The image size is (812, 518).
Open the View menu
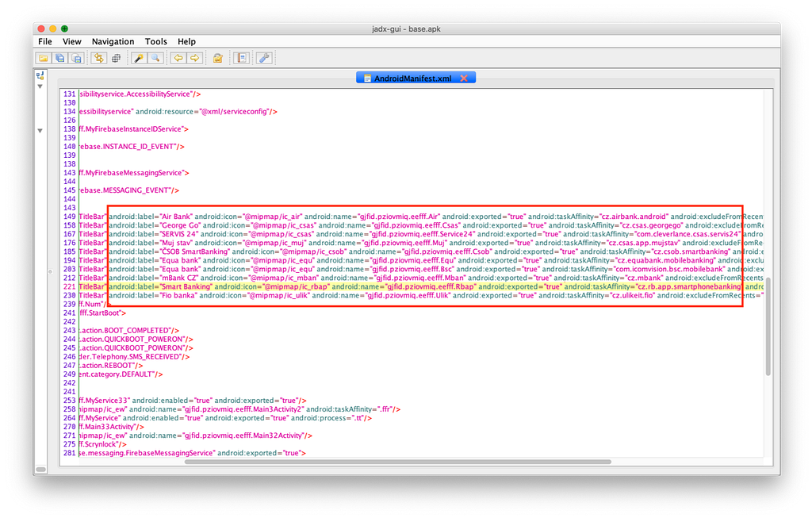72,41
